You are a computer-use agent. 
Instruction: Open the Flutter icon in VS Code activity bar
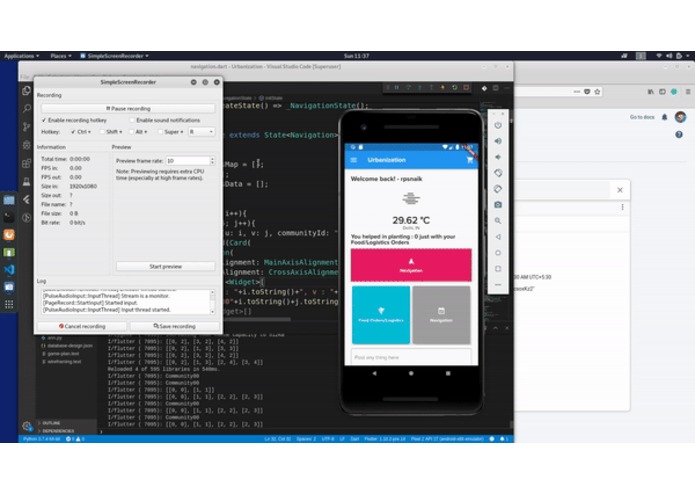(27, 199)
